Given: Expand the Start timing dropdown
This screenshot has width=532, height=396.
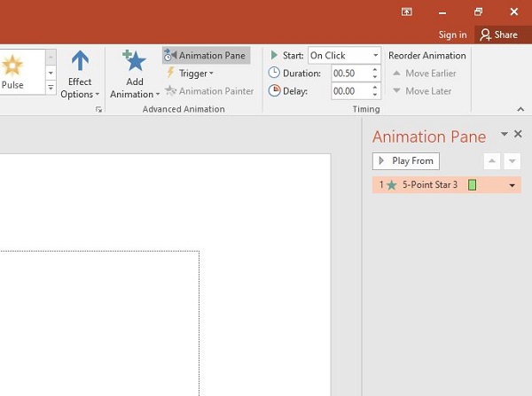Looking at the screenshot, I should (x=375, y=56).
